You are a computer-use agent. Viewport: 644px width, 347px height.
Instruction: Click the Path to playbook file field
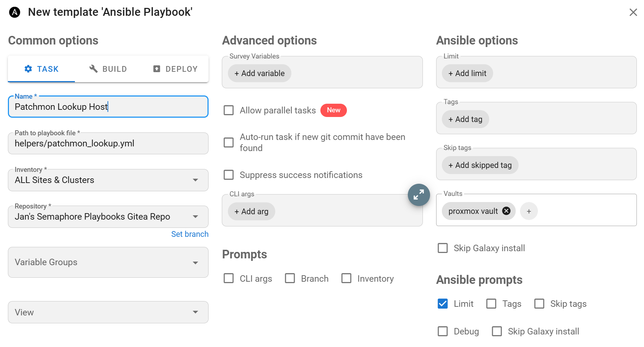(108, 144)
